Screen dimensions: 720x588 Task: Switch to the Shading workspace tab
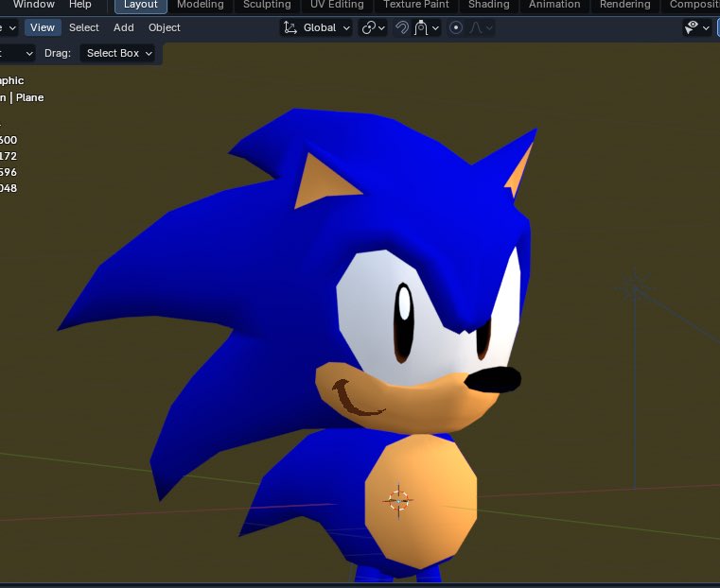(488, 5)
